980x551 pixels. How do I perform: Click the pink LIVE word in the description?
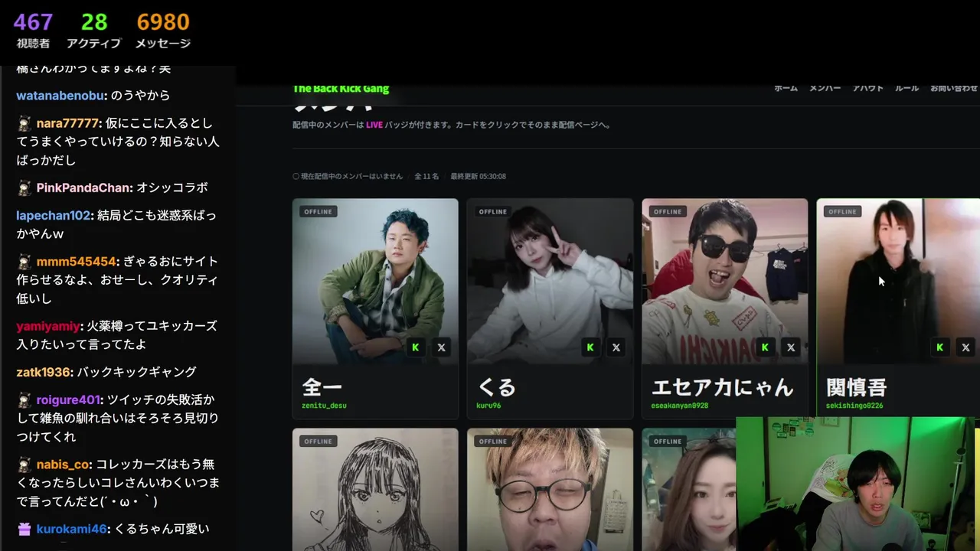pos(374,125)
